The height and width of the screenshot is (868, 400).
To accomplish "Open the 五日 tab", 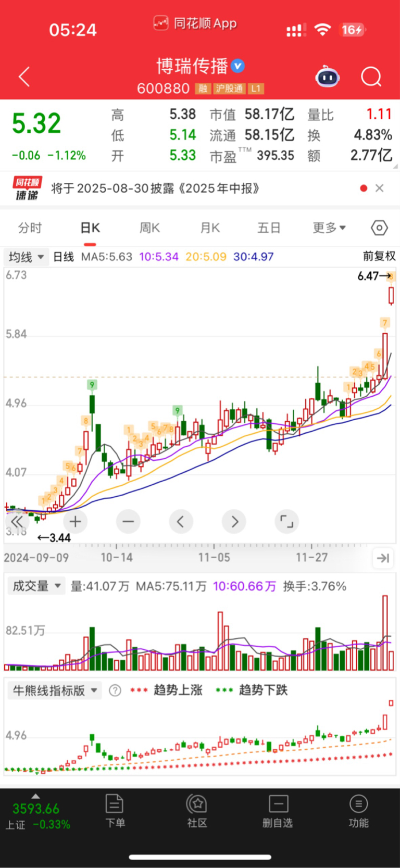I will click(269, 228).
